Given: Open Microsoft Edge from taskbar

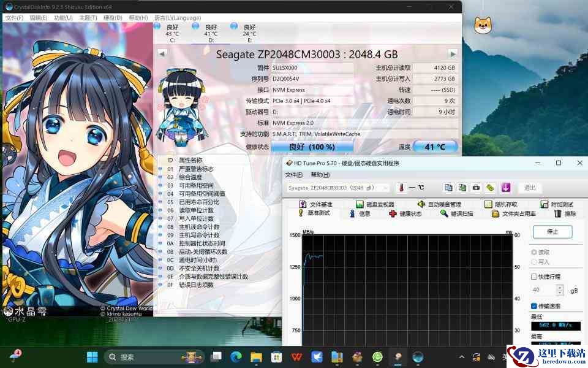Looking at the screenshot, I should coord(236,357).
